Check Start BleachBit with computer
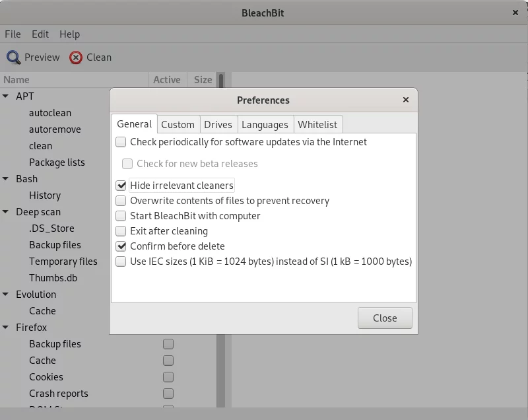The width and height of the screenshot is (528, 420). pos(121,216)
